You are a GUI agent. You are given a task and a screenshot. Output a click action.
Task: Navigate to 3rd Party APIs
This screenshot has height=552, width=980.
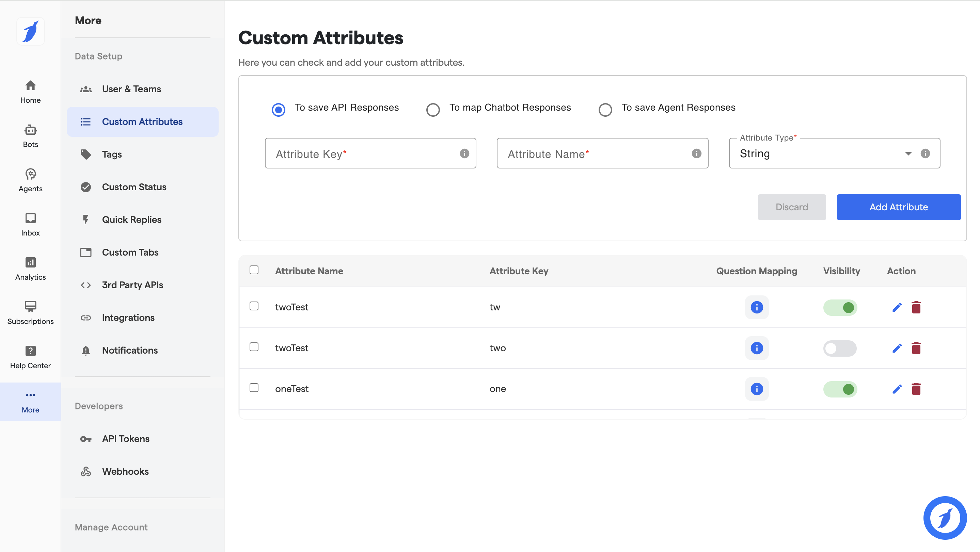point(132,285)
